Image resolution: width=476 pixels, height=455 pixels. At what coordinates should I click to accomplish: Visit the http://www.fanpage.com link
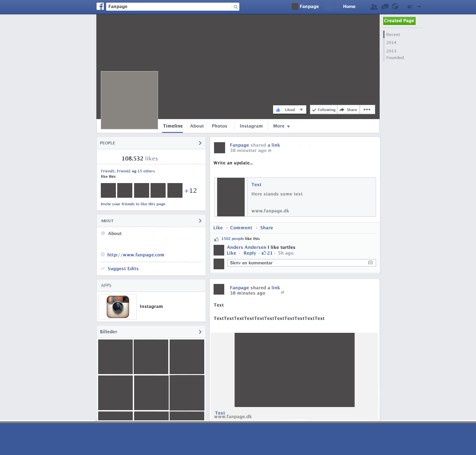[x=135, y=255]
